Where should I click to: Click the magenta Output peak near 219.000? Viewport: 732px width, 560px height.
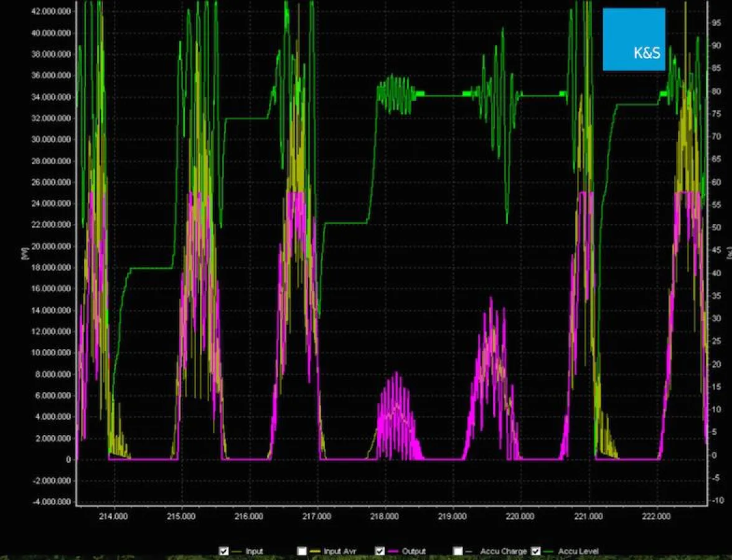pos(491,305)
